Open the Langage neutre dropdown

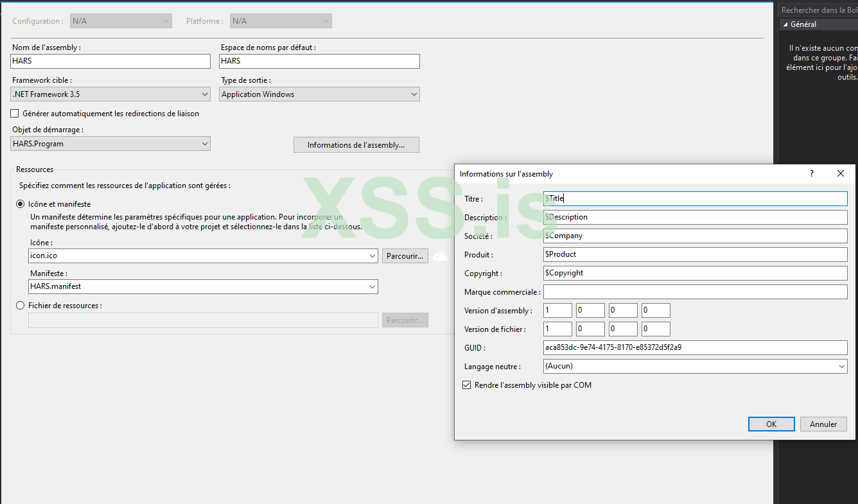(842, 366)
